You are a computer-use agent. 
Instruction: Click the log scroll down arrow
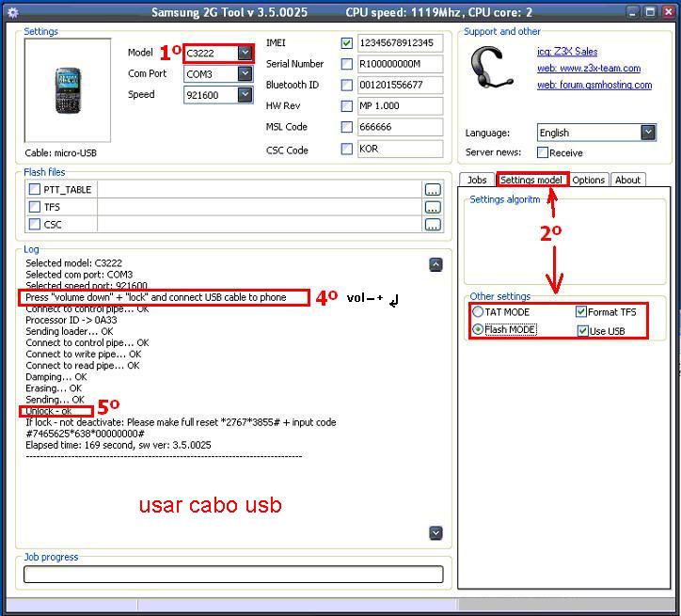pos(436,532)
